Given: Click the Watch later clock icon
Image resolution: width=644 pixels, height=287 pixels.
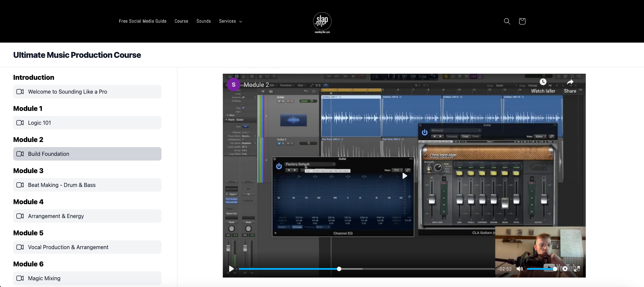Looking at the screenshot, I should 543,82.
